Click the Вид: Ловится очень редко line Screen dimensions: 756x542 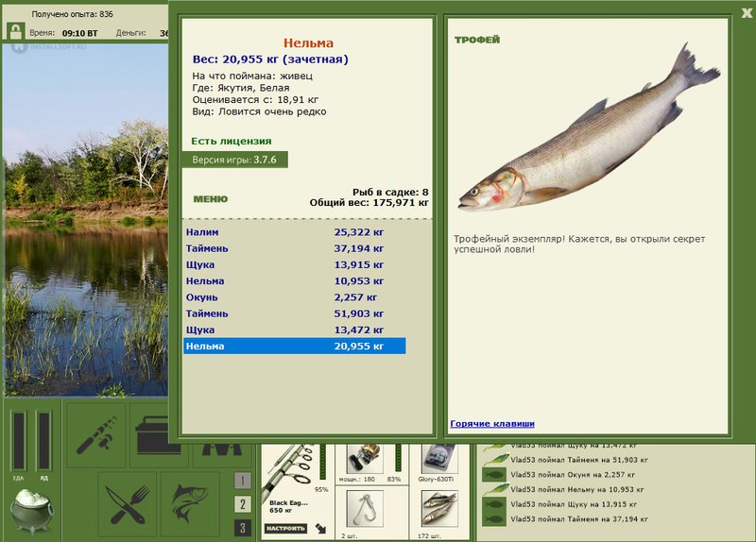coord(259,111)
